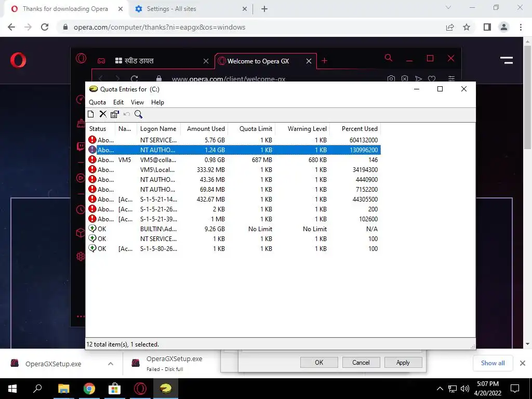The height and width of the screenshot is (399, 532).
Task: Close the Chrome downloads bar
Action: tap(523, 363)
